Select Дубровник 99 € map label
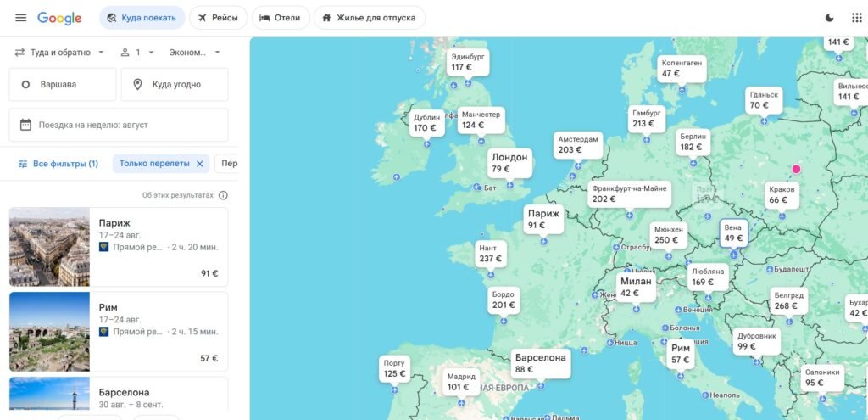The width and height of the screenshot is (868, 420). [x=757, y=342]
